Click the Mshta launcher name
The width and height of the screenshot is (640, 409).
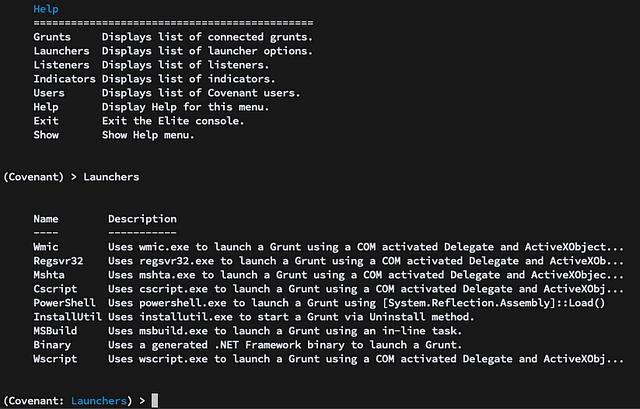tap(49, 275)
